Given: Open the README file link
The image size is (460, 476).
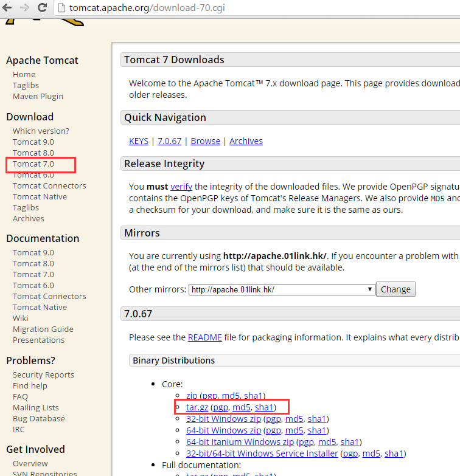Looking at the screenshot, I should 205,337.
